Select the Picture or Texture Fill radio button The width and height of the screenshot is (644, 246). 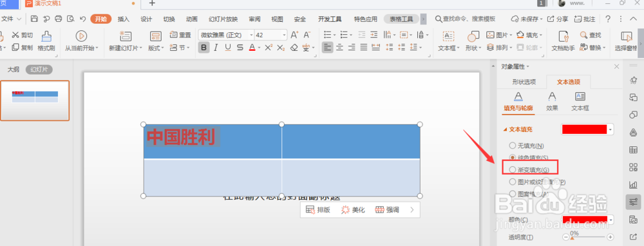tap(512, 182)
